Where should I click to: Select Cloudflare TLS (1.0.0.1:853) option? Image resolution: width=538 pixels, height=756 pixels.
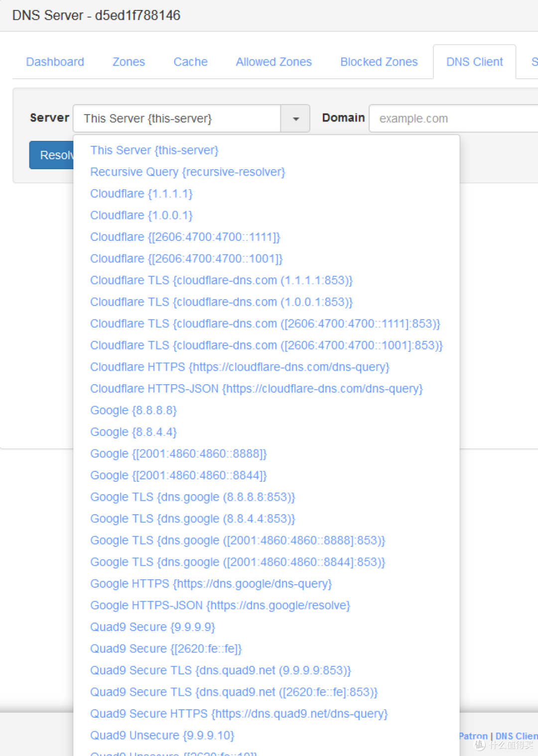pos(221,302)
